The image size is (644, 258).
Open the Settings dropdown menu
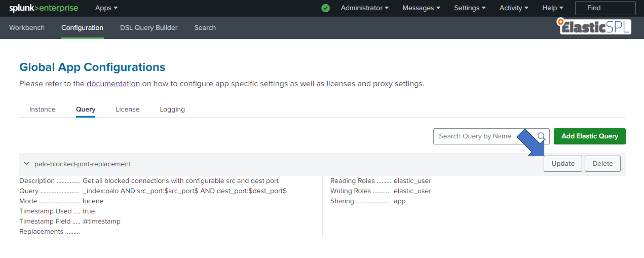tap(469, 8)
